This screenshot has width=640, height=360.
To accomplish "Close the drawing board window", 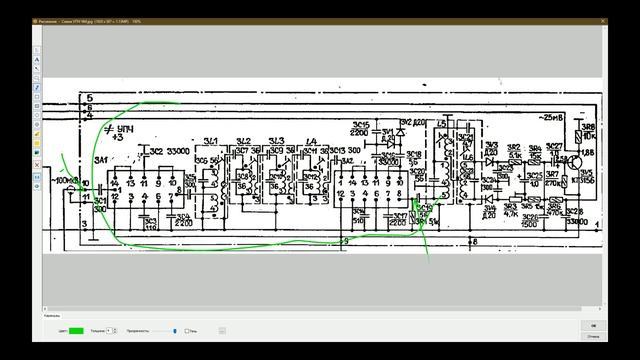I will tap(603, 21).
